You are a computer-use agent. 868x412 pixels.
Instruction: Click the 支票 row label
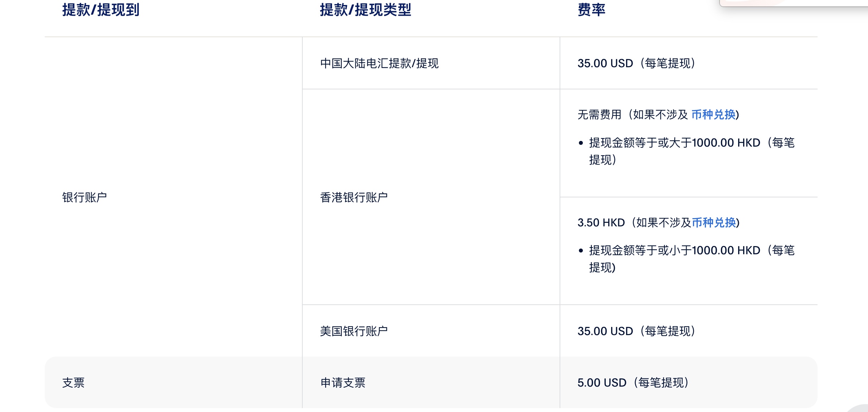click(73, 383)
